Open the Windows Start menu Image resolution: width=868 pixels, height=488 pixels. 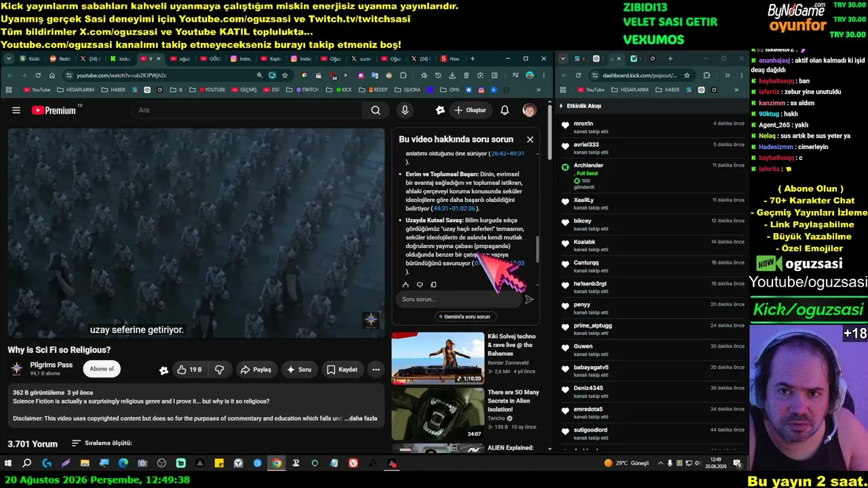click(8, 464)
